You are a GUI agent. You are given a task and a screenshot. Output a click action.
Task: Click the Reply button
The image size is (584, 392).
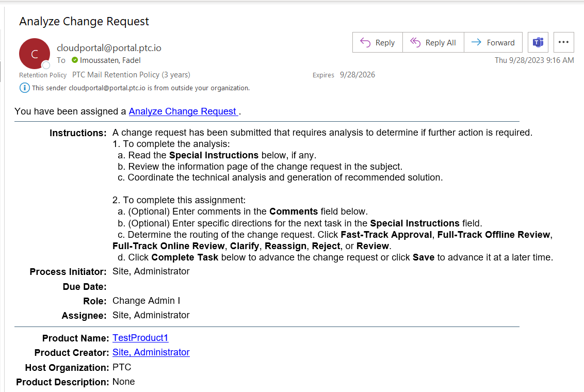coord(377,42)
